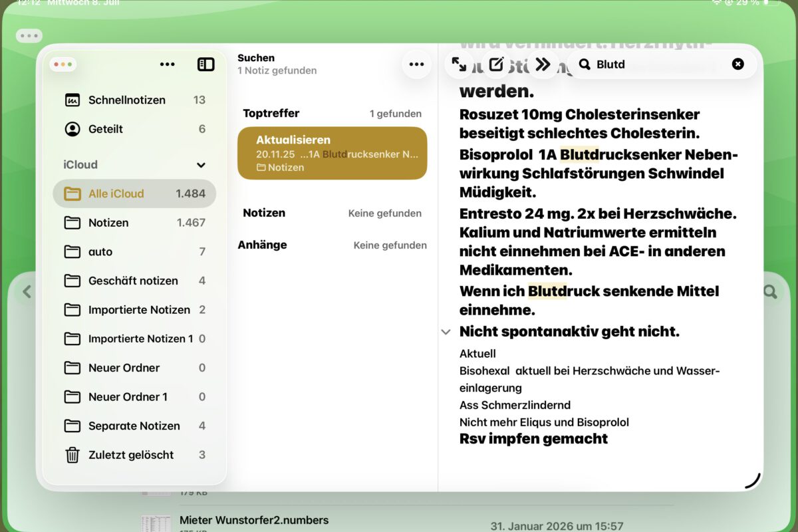
Task: Grab the window resize corner handle
Action: pyautogui.click(x=752, y=481)
